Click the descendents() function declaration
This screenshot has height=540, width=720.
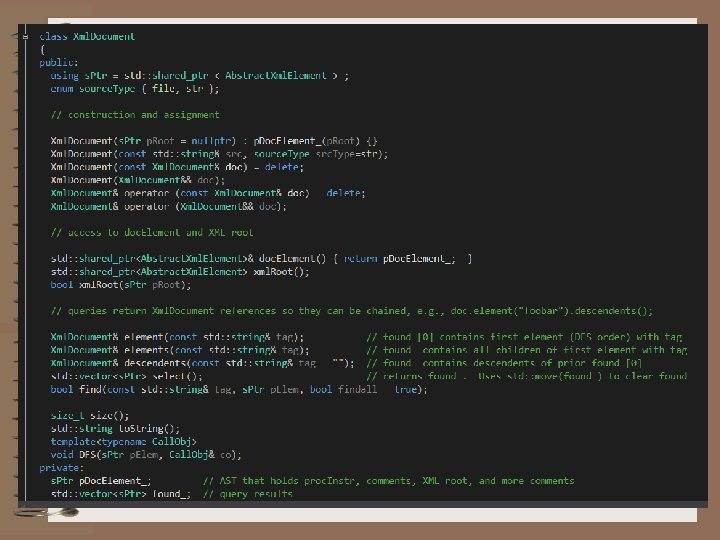click(x=202, y=363)
